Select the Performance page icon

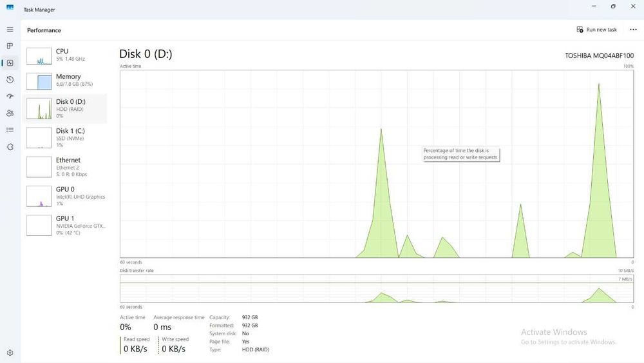pyautogui.click(x=10, y=63)
